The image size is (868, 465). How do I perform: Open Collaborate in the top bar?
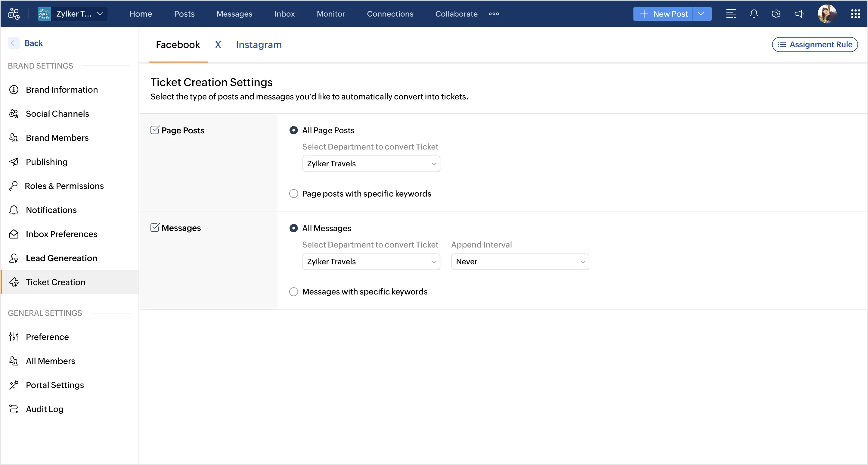pos(456,14)
